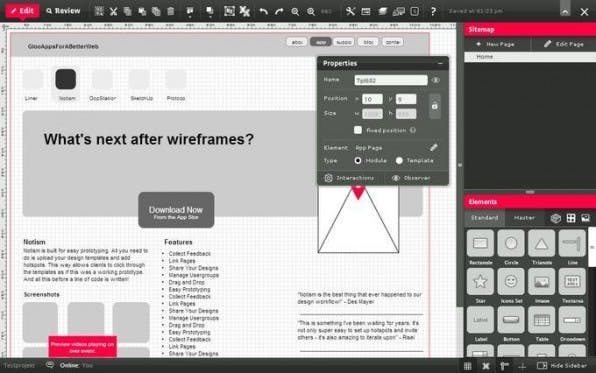Toggle grid icon in bottom bar
The width and height of the screenshot is (596, 373).
tap(468, 366)
